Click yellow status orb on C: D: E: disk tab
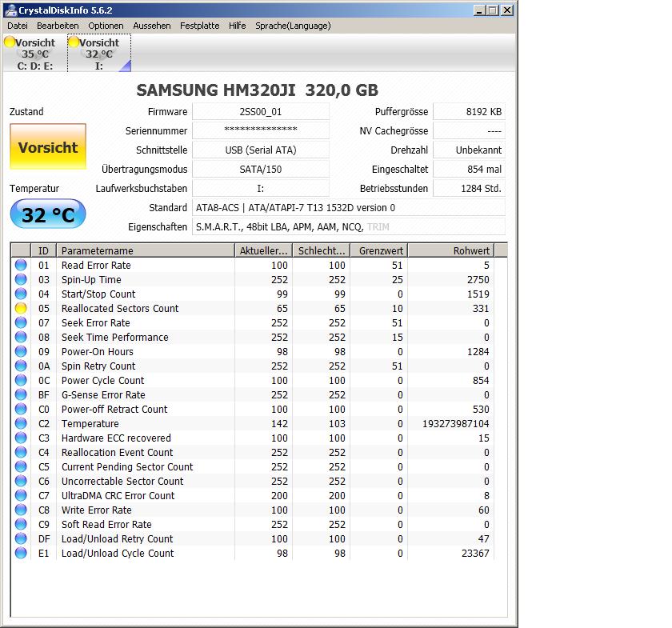 click(10, 42)
